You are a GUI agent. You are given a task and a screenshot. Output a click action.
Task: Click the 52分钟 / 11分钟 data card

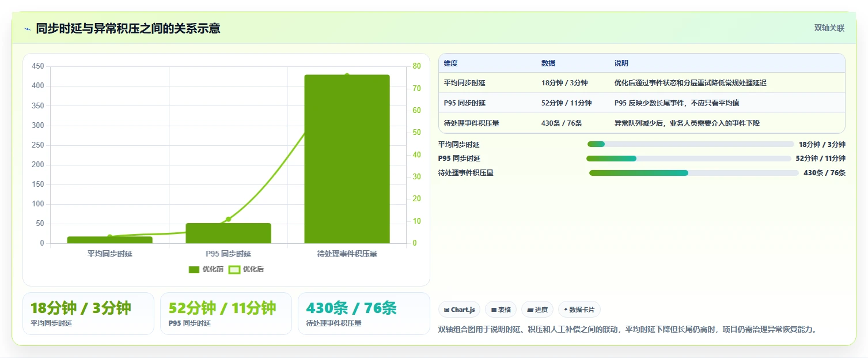click(226, 314)
